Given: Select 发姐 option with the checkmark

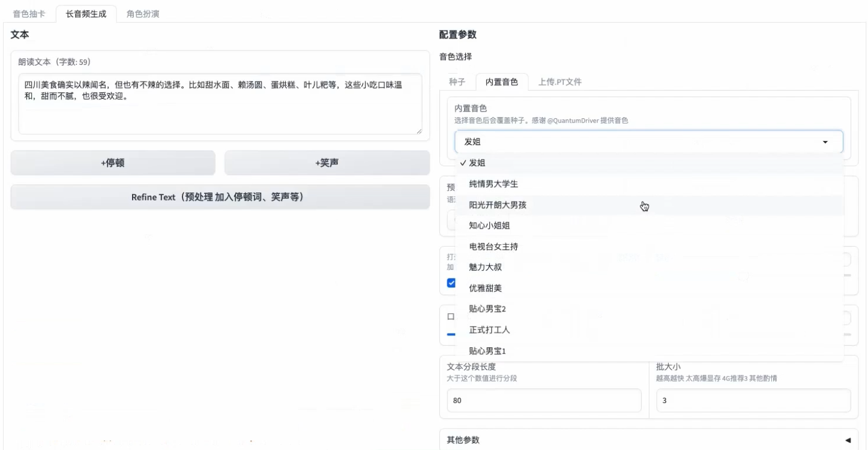Looking at the screenshot, I should [477, 163].
